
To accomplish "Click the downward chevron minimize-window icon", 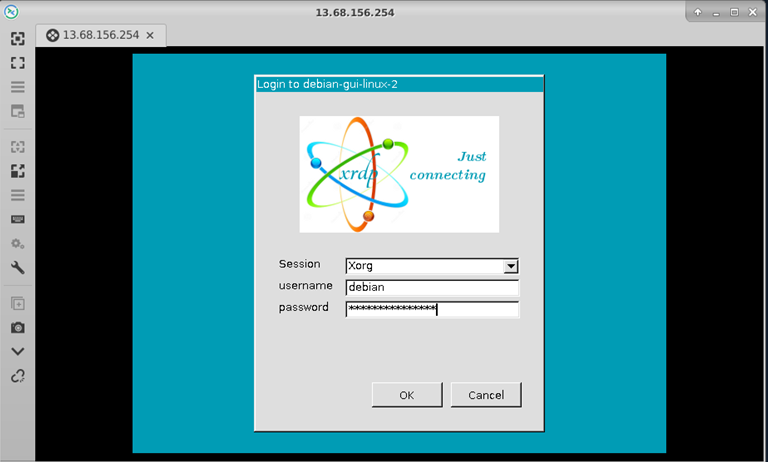I will (x=18, y=351).
